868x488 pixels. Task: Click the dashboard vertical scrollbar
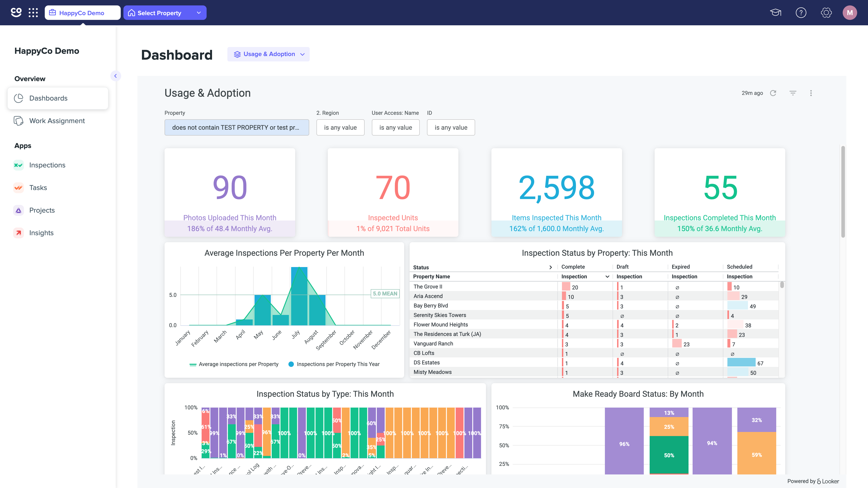point(843,192)
